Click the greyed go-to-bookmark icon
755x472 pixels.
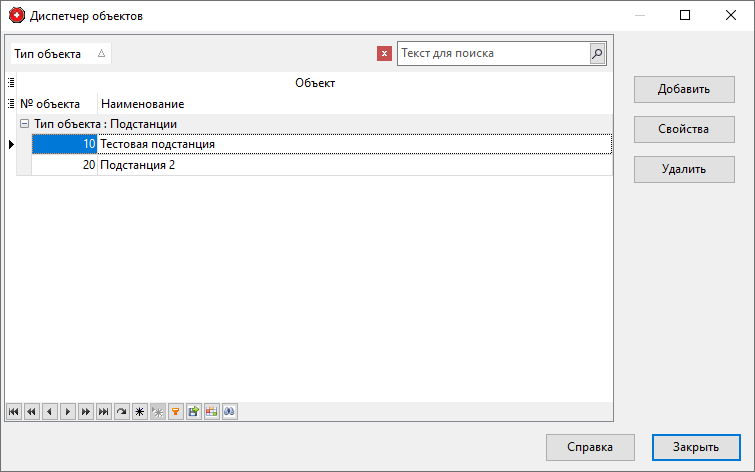point(158,412)
